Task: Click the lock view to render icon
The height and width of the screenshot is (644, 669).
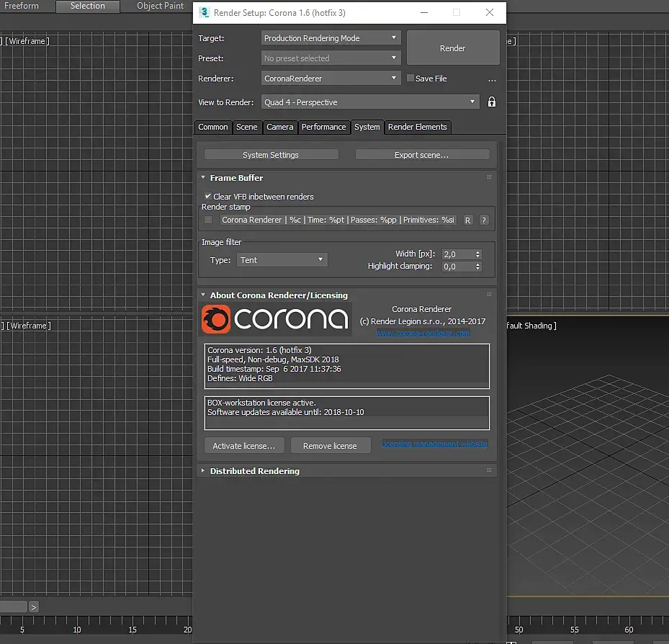Action: (x=492, y=102)
